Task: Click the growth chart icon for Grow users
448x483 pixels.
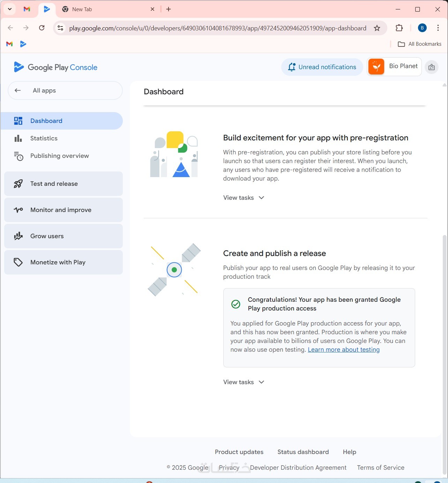Action: click(18, 236)
